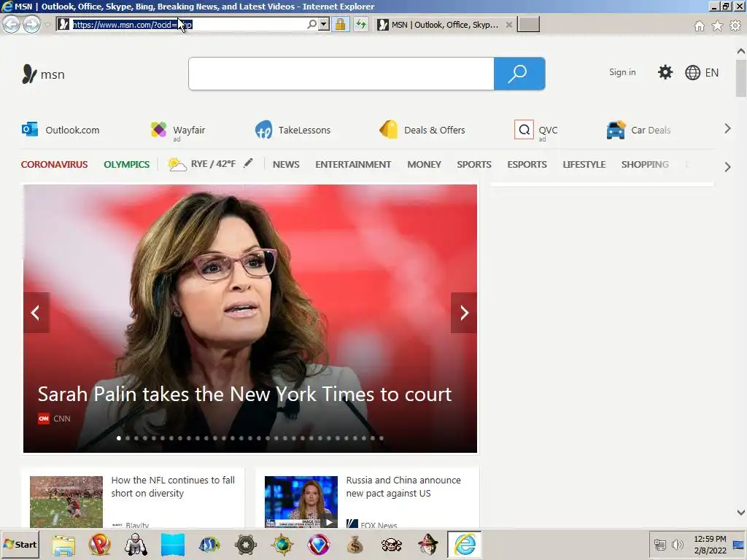Click the msn butterfly logo
The height and width of the screenshot is (560, 747).
coord(43,74)
